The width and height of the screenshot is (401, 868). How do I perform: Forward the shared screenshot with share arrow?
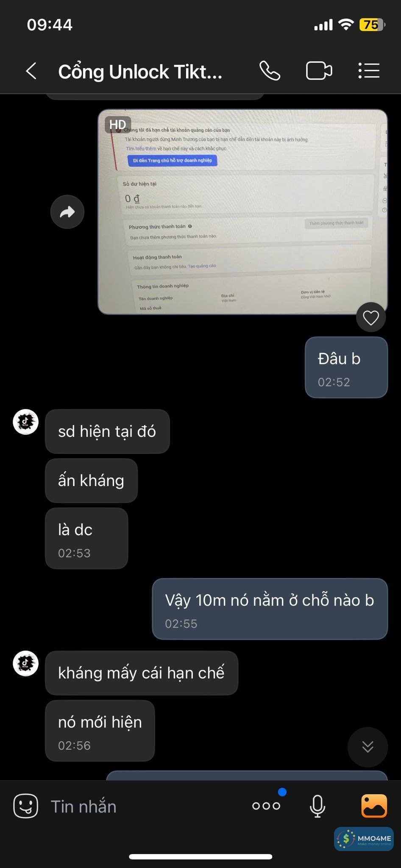point(67,212)
